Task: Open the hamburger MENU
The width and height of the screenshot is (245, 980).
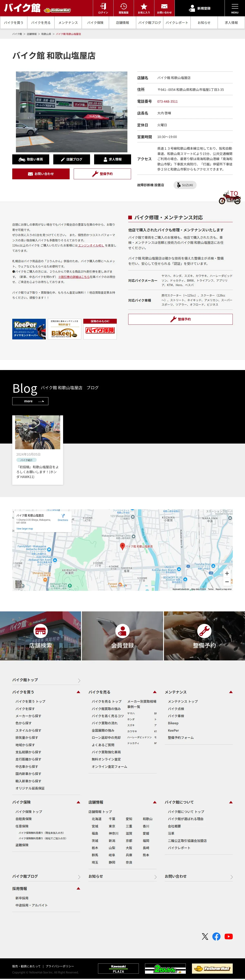Action: click(x=235, y=8)
